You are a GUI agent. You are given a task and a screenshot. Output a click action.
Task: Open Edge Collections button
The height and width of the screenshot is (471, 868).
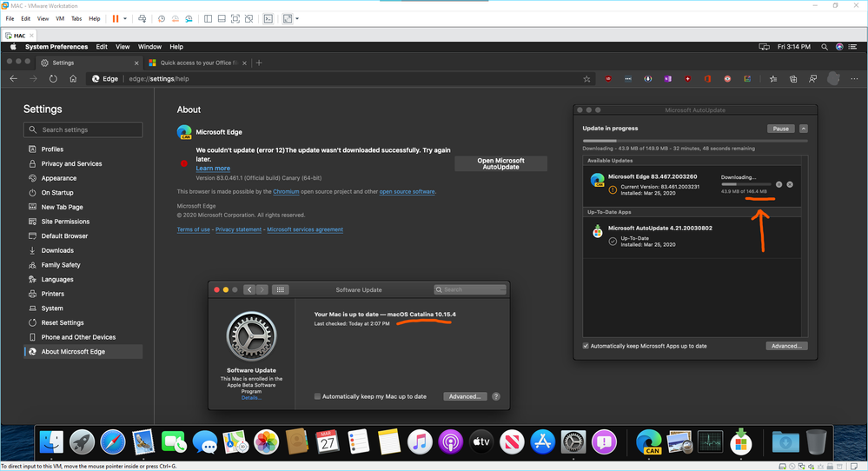[793, 79]
